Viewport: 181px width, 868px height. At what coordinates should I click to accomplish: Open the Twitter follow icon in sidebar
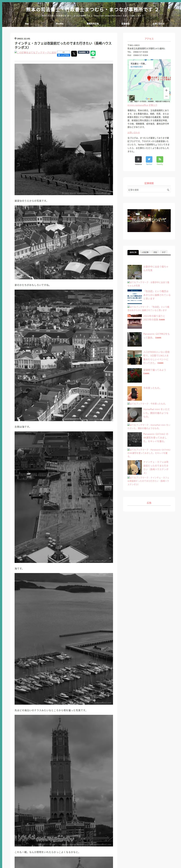coord(149,159)
